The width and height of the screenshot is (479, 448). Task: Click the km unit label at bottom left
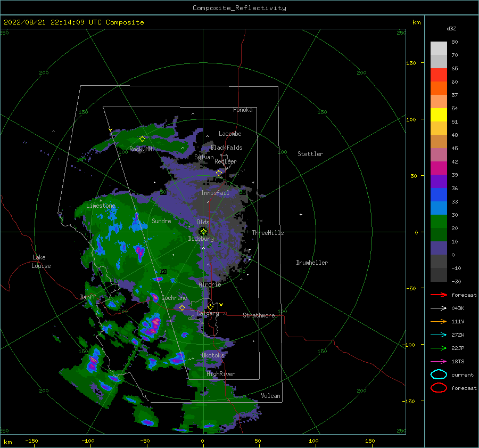[x=8, y=442]
